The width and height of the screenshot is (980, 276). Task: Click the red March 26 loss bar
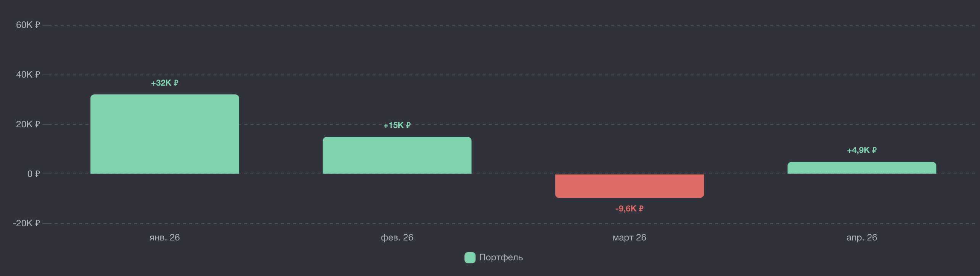629,186
